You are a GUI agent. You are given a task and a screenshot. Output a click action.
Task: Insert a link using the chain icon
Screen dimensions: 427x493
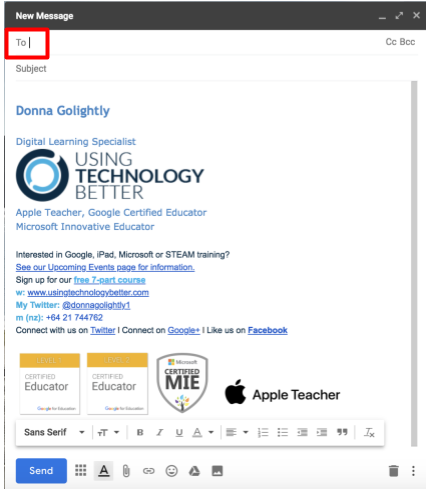[x=149, y=471]
